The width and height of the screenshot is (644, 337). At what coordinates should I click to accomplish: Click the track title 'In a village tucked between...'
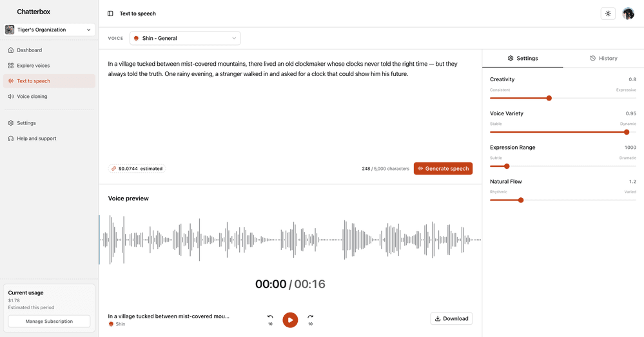point(169,316)
